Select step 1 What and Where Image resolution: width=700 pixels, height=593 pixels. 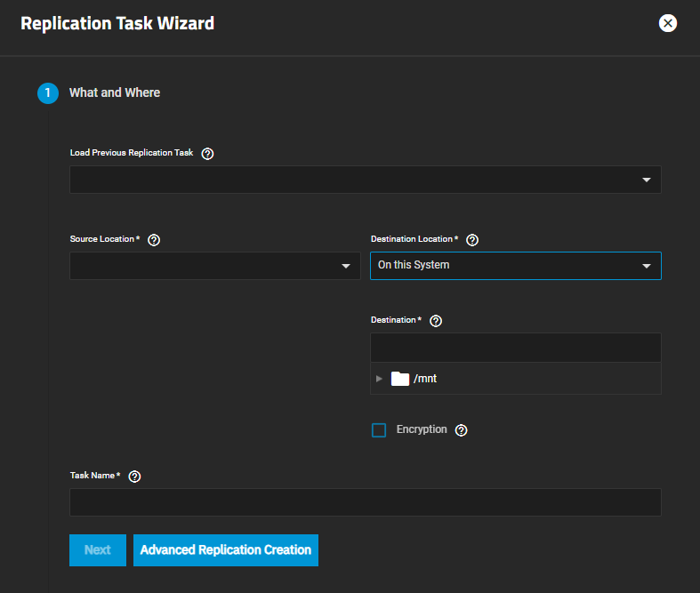click(x=99, y=92)
